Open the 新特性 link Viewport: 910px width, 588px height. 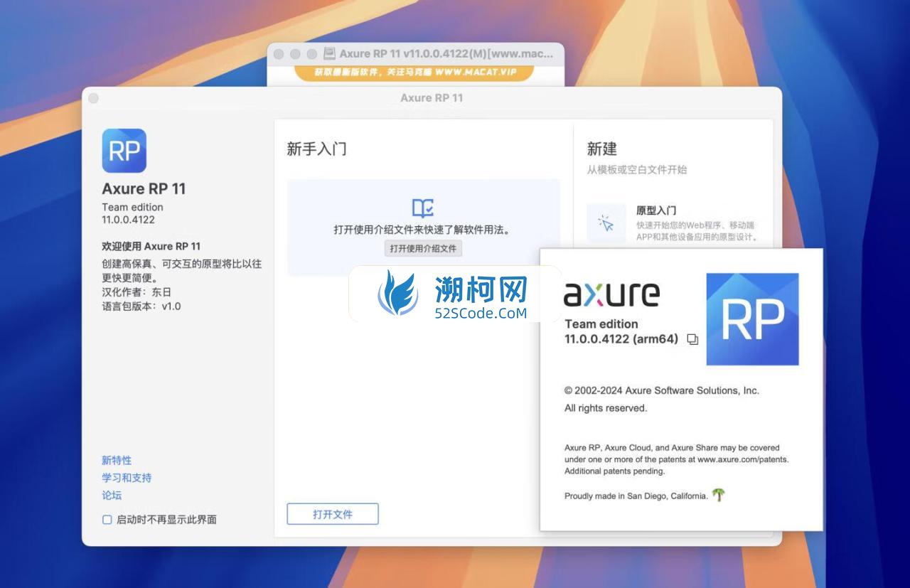pyautogui.click(x=117, y=460)
